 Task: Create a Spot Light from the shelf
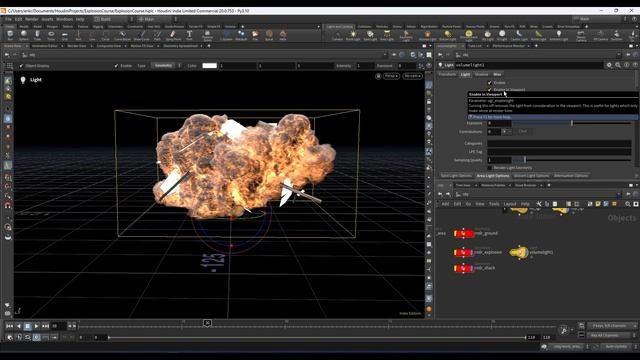[x=370, y=36]
